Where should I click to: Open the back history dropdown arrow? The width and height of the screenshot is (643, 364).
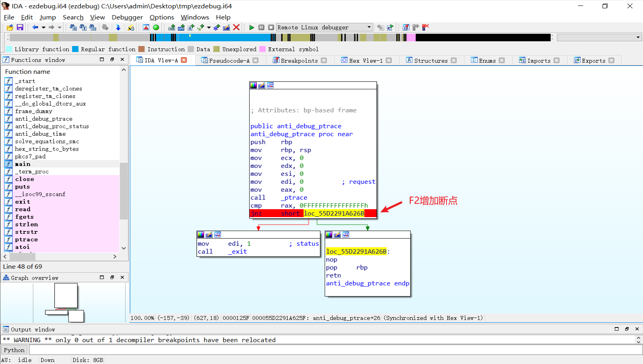(43, 27)
